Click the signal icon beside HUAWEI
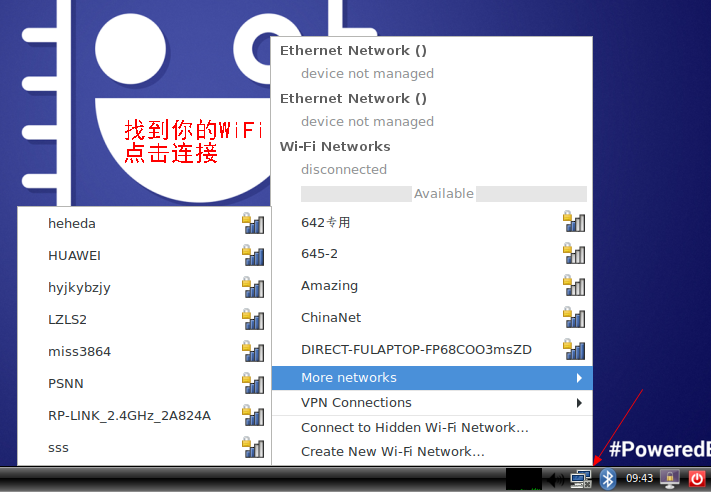Viewport: 711px width, 492px height. (x=253, y=255)
